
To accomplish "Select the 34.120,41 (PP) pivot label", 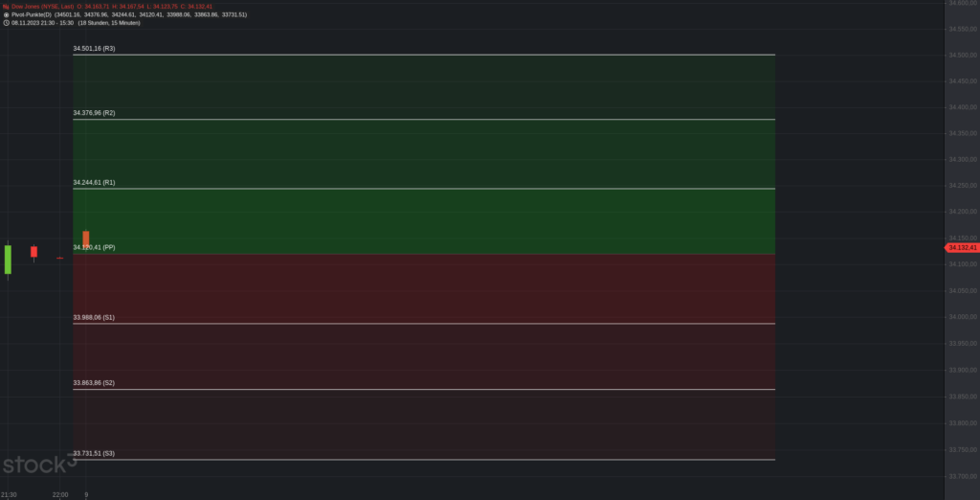I will (94, 247).
